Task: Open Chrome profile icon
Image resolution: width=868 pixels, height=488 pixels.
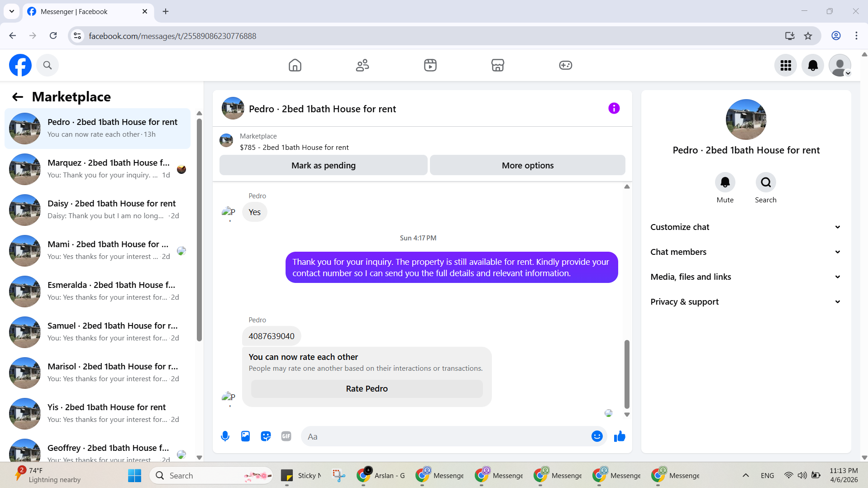Action: click(836, 36)
